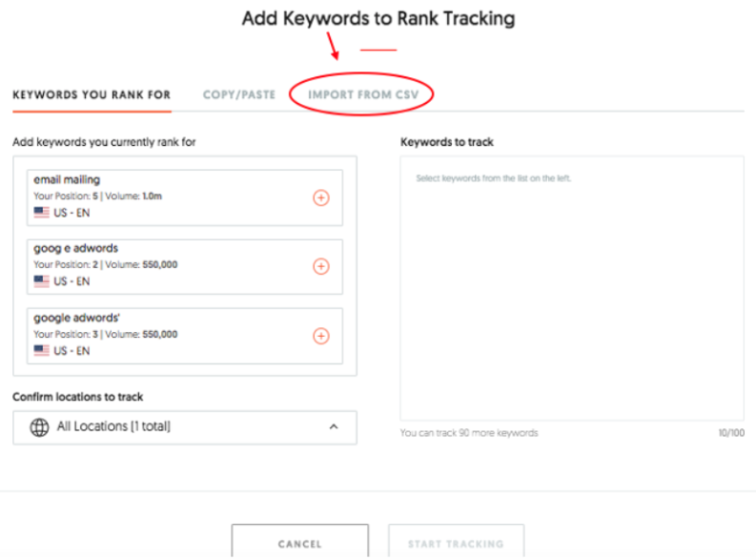Add the 'google adwords'' keyword using the plus icon
The image size is (756, 560).
321,336
